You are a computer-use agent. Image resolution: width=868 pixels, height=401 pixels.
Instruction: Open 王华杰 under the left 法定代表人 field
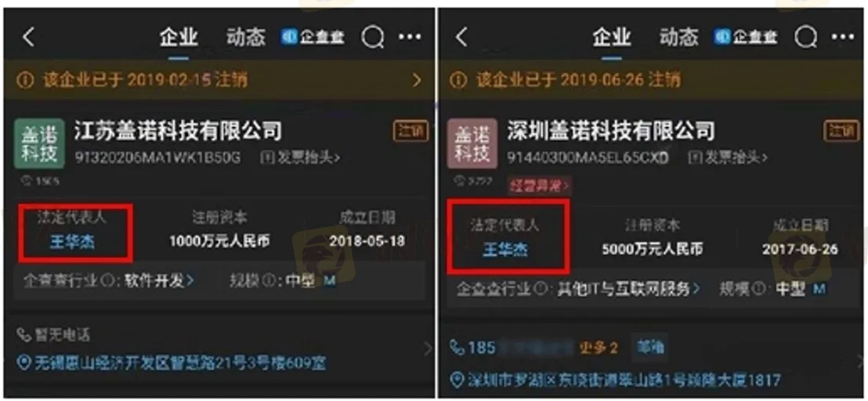coord(72,242)
